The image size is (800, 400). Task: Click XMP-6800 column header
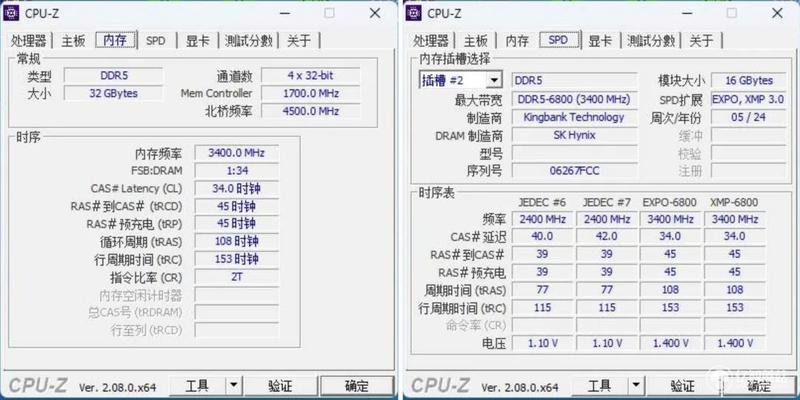click(x=734, y=203)
